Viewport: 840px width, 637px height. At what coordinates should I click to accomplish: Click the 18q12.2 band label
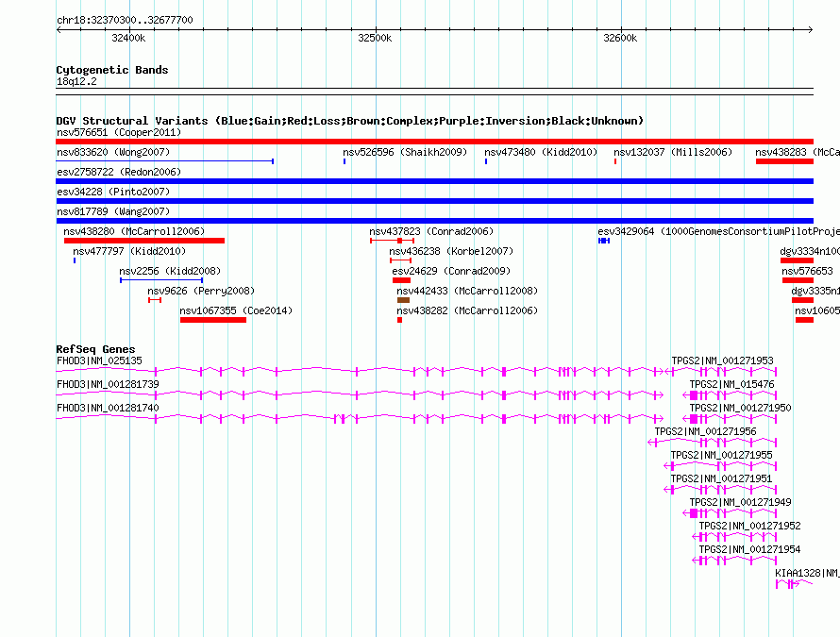(76, 81)
